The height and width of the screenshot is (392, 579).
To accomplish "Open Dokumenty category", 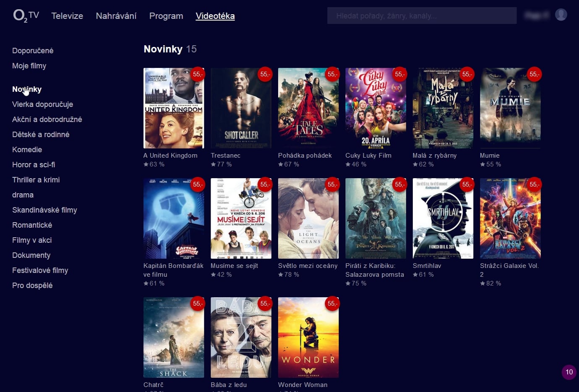I will point(31,255).
